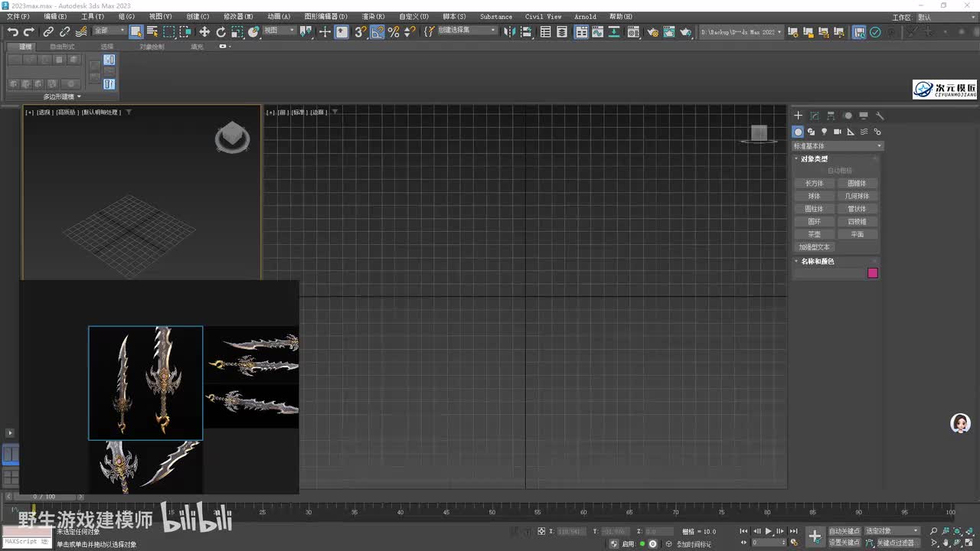This screenshot has width=980, height=551.
Task: Click the 圆柱体 cylinder button
Action: click(814, 209)
